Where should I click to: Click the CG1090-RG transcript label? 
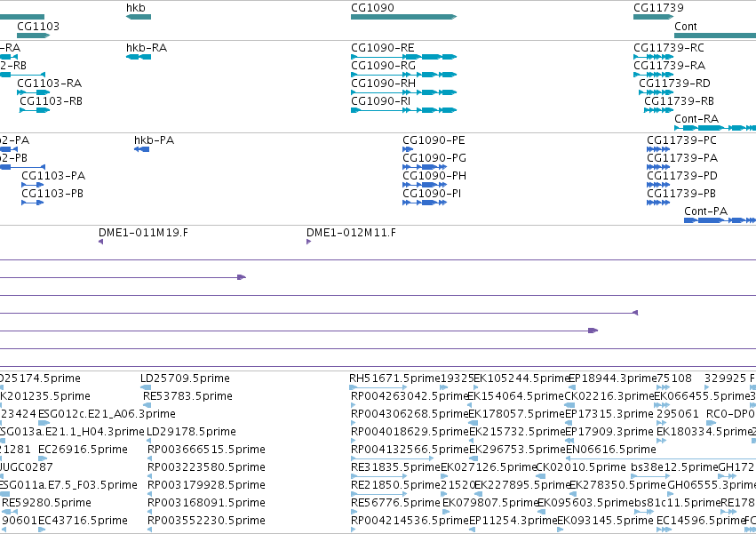click(x=383, y=66)
